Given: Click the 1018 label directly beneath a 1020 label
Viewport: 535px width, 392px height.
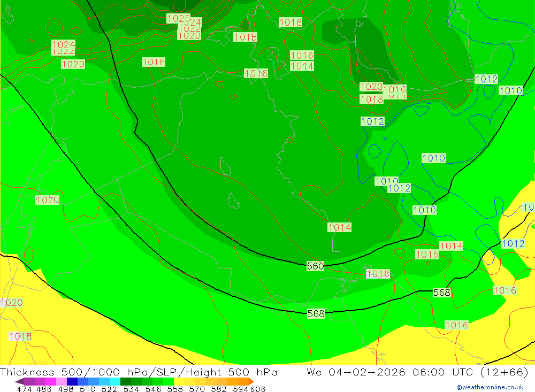Looking at the screenshot, I should [372, 99].
